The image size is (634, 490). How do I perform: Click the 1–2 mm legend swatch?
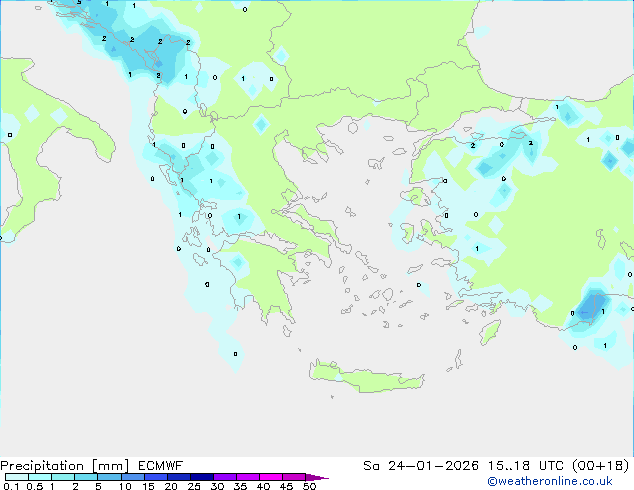point(63,477)
